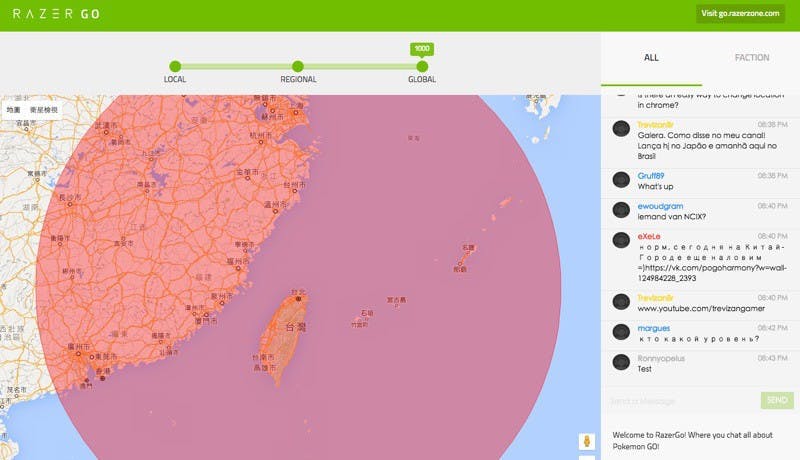Switch to the ALL chat tab
The image size is (800, 460).
pos(651,58)
